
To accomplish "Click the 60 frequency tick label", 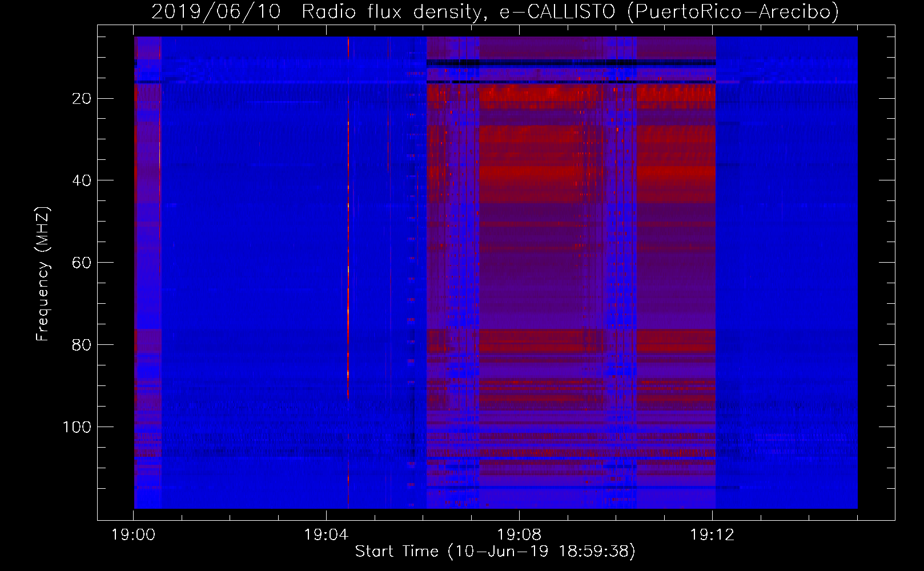I will click(82, 263).
